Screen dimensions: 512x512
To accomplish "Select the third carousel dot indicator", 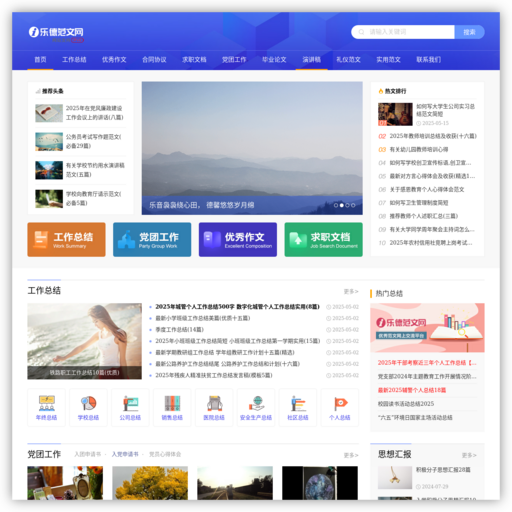I will (x=347, y=205).
